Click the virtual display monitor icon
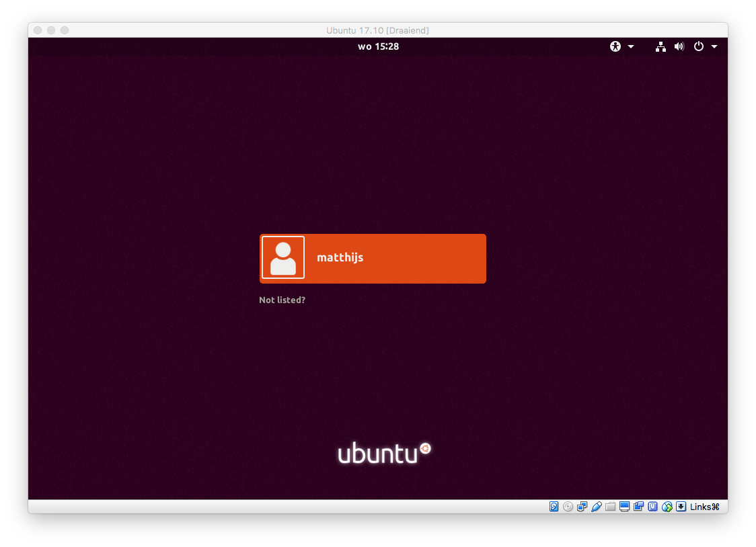Image resolution: width=756 pixels, height=547 pixels. pyautogui.click(x=625, y=507)
